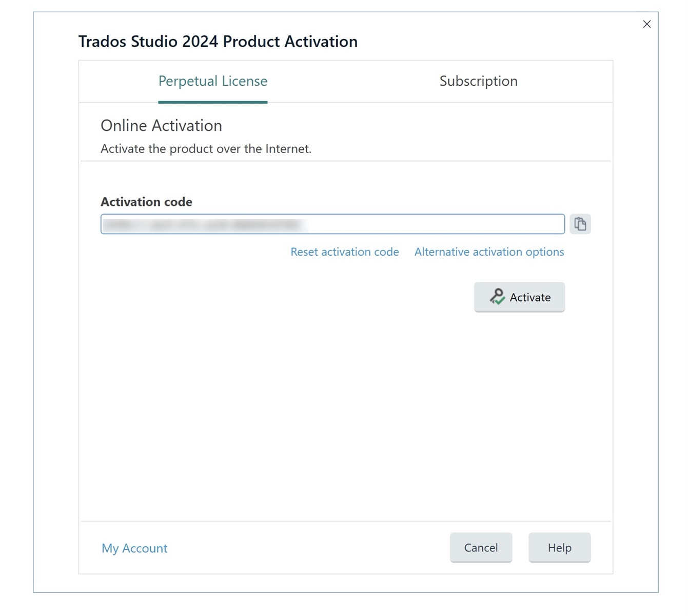Click Activate to license the product
This screenshot has width=688, height=616.
[519, 297]
